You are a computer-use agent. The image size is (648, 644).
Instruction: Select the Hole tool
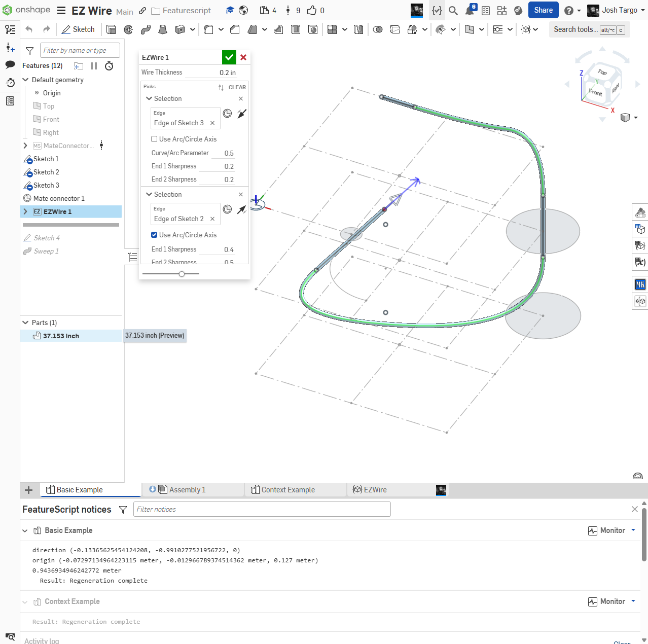point(313,29)
